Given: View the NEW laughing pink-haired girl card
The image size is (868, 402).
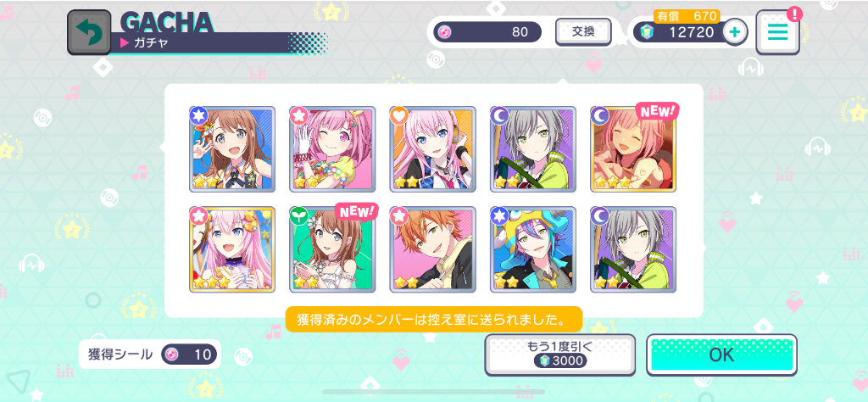Looking at the screenshot, I should [x=633, y=149].
